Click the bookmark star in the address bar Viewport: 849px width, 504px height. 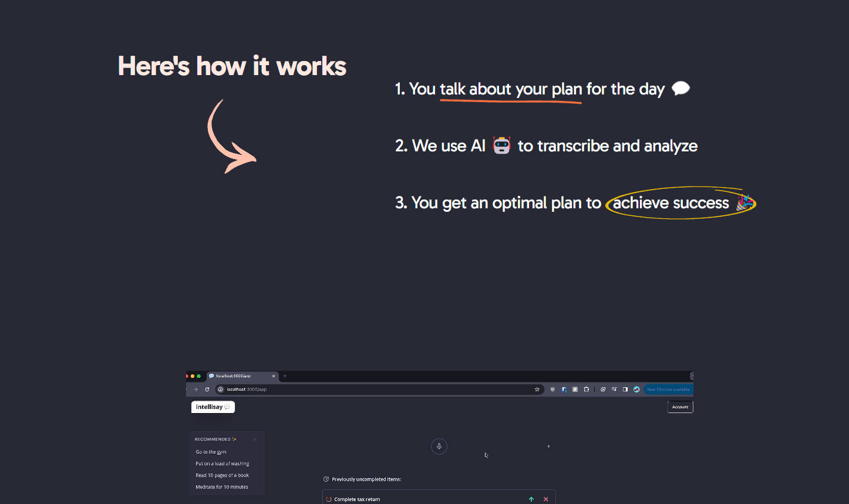tap(537, 390)
